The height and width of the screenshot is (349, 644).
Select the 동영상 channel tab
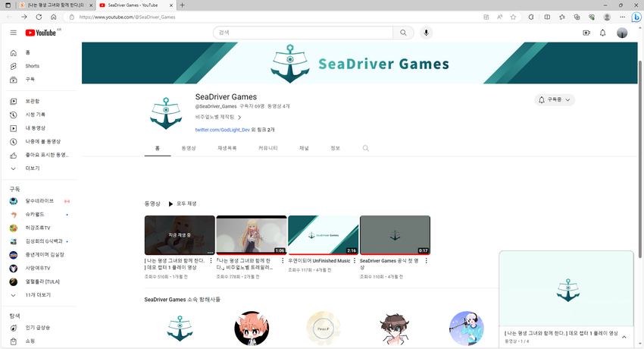coord(189,148)
